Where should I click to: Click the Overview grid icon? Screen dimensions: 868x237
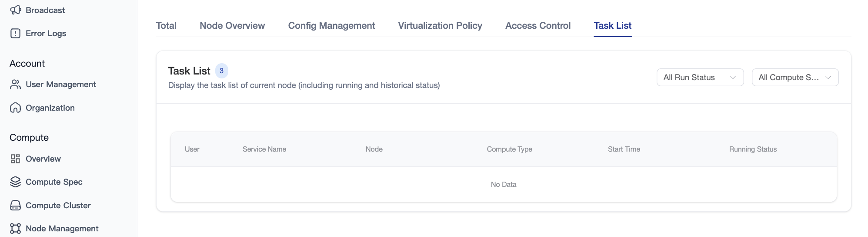15,159
